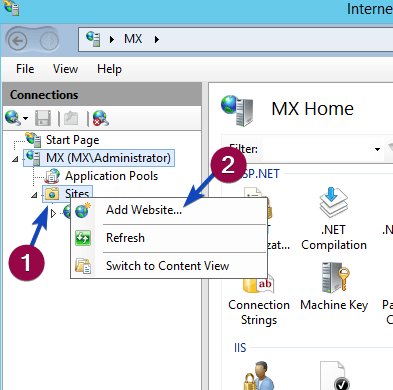Choose Refresh from the context menu
The width and height of the screenshot is (393, 390).
[168, 238]
